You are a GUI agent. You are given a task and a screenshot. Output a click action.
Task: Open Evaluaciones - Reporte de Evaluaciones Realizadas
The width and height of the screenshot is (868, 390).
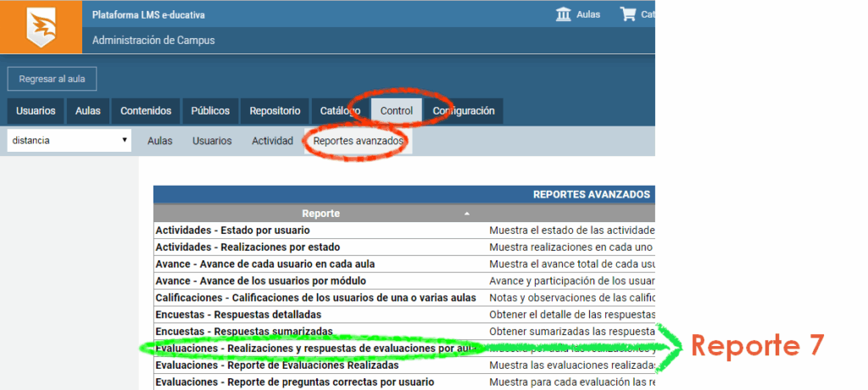(x=276, y=365)
